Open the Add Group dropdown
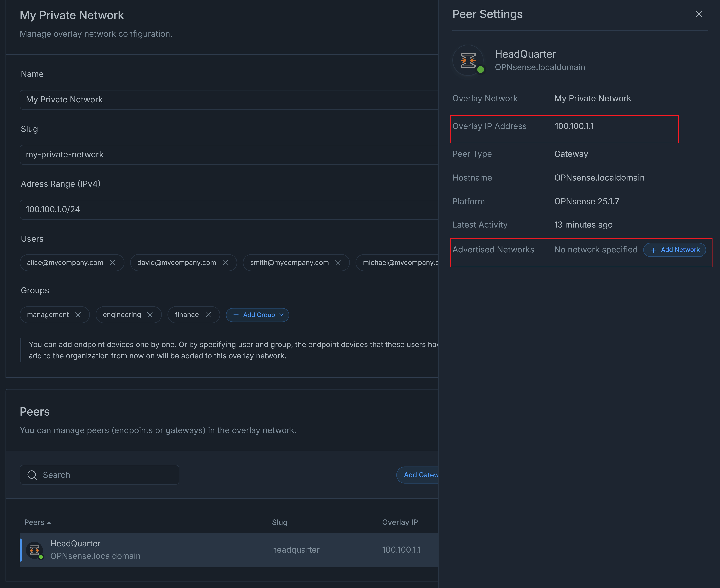 (x=257, y=315)
